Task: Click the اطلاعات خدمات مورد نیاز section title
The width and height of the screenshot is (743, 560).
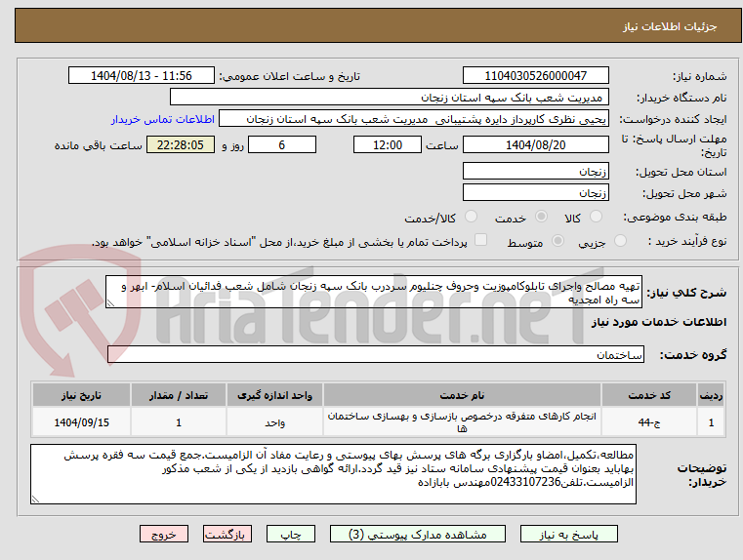Action: point(659,322)
